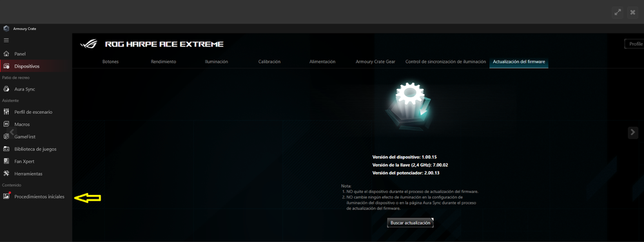Click the Armoury Crate window title text
The image size is (644, 242).
coord(24,29)
